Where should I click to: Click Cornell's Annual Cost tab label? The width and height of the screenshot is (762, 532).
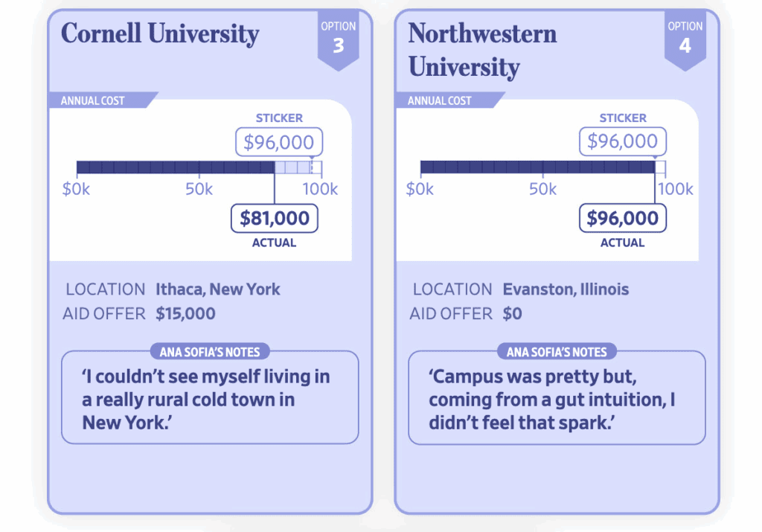94,100
